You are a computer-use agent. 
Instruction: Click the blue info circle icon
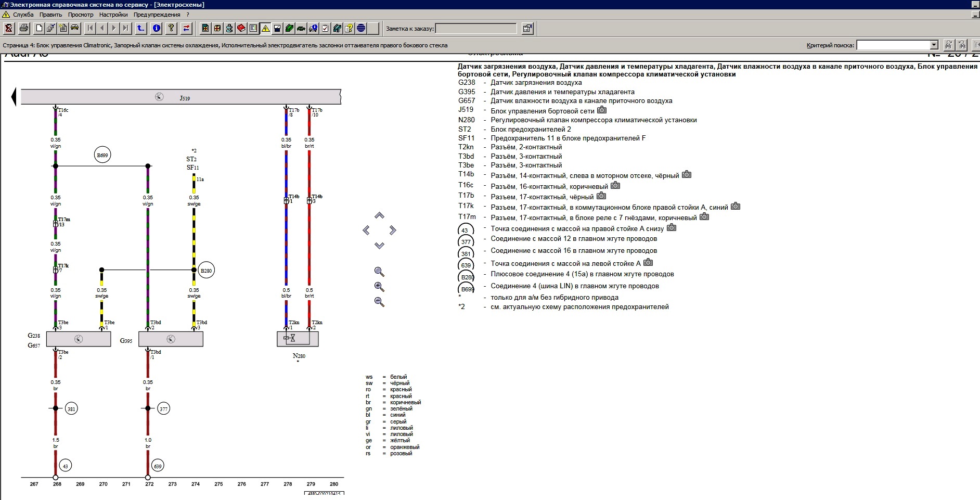156,28
